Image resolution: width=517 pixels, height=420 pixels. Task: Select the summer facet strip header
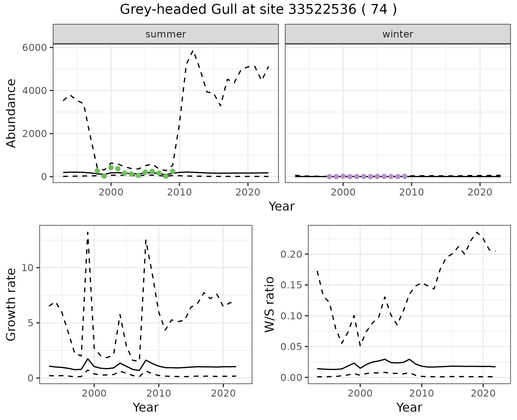click(x=166, y=34)
